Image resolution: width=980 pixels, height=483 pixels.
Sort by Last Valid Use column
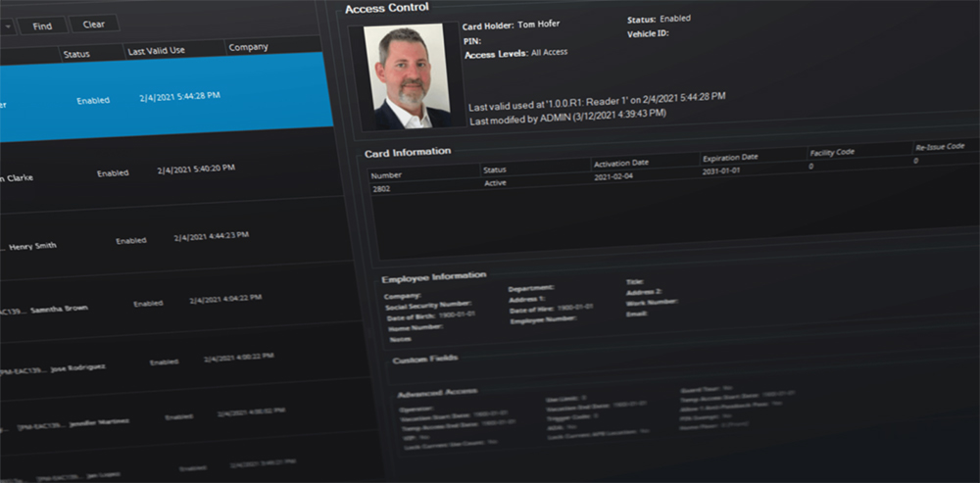point(163,50)
